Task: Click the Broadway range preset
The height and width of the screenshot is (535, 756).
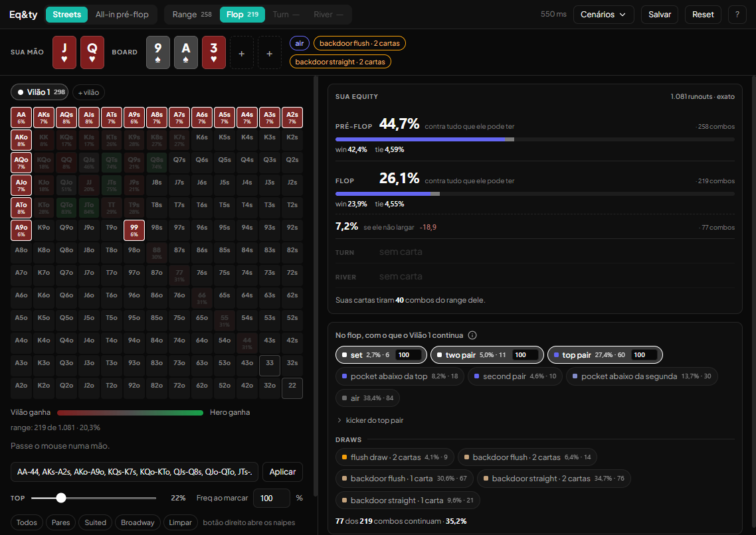Action: [x=138, y=522]
